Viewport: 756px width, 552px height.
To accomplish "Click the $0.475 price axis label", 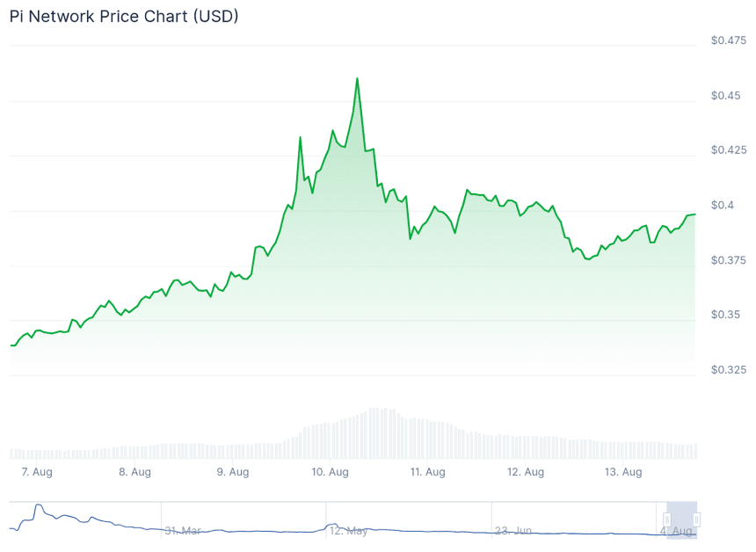I will pyautogui.click(x=729, y=40).
